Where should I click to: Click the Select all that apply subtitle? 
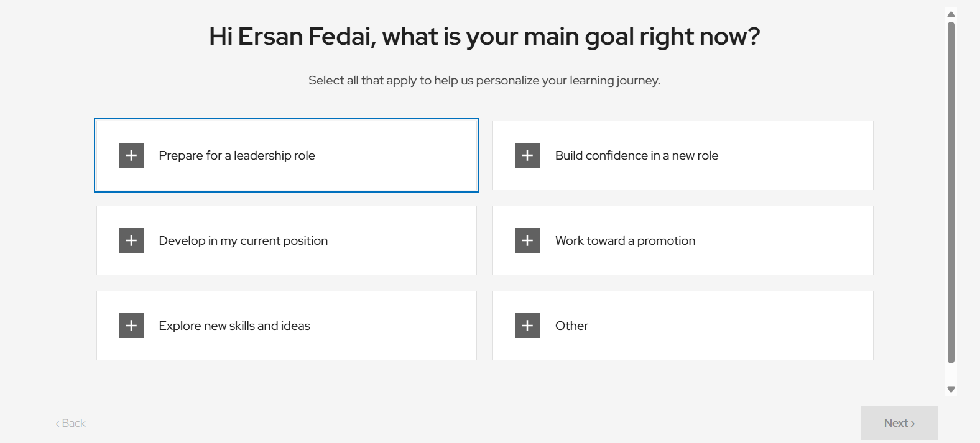click(x=484, y=80)
